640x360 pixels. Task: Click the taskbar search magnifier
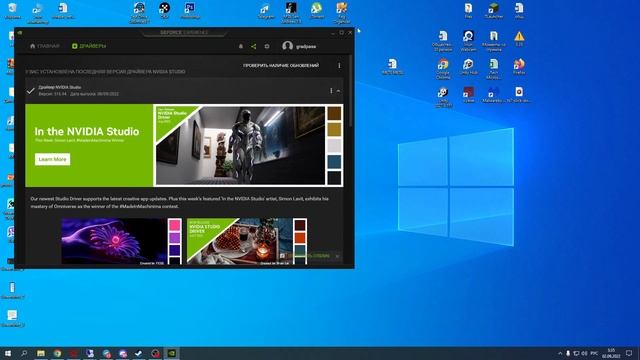click(24, 353)
